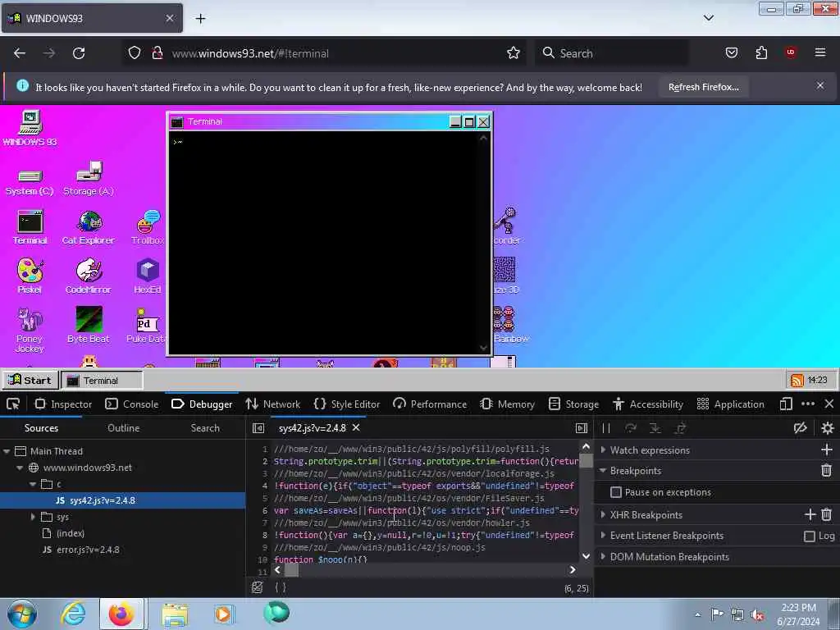
Task: Click the RSS feed icon in Windows93 tray
Action: [x=797, y=381]
